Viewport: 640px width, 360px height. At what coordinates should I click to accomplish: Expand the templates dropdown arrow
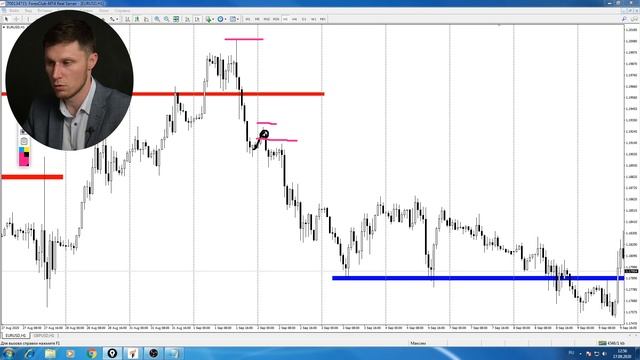(x=238, y=19)
